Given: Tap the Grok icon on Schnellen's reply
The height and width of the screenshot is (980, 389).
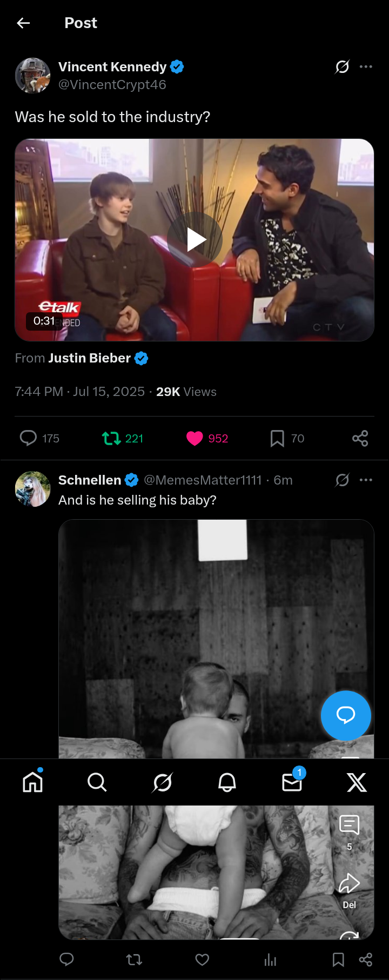Looking at the screenshot, I should coord(342,480).
